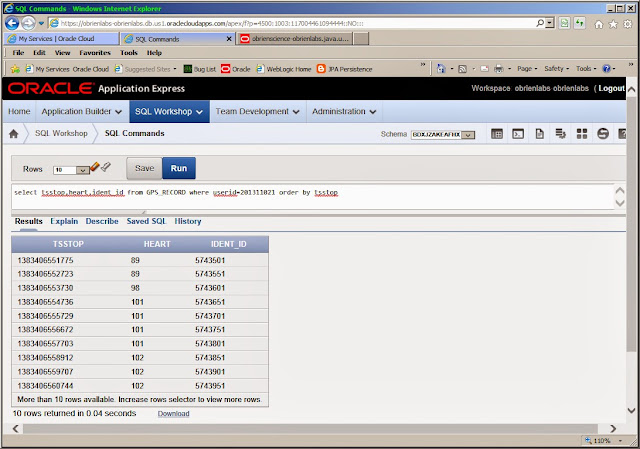This screenshot has width=640, height=449.
Task: Open the JPA Persistence favorite link
Action: point(345,69)
